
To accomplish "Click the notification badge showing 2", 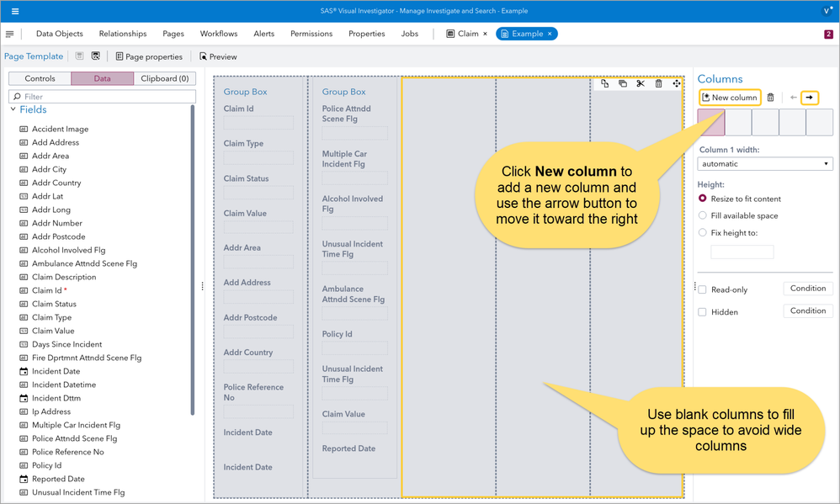I will [828, 34].
